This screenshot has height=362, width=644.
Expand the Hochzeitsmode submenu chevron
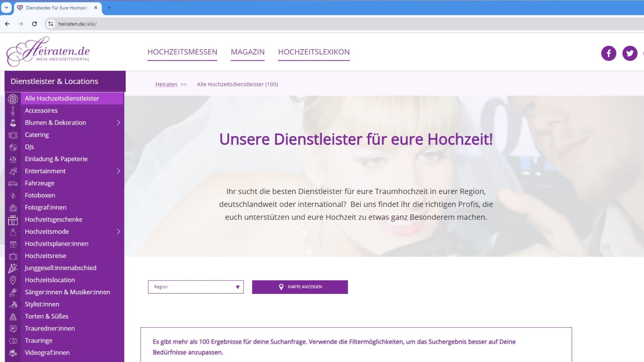[x=118, y=232]
